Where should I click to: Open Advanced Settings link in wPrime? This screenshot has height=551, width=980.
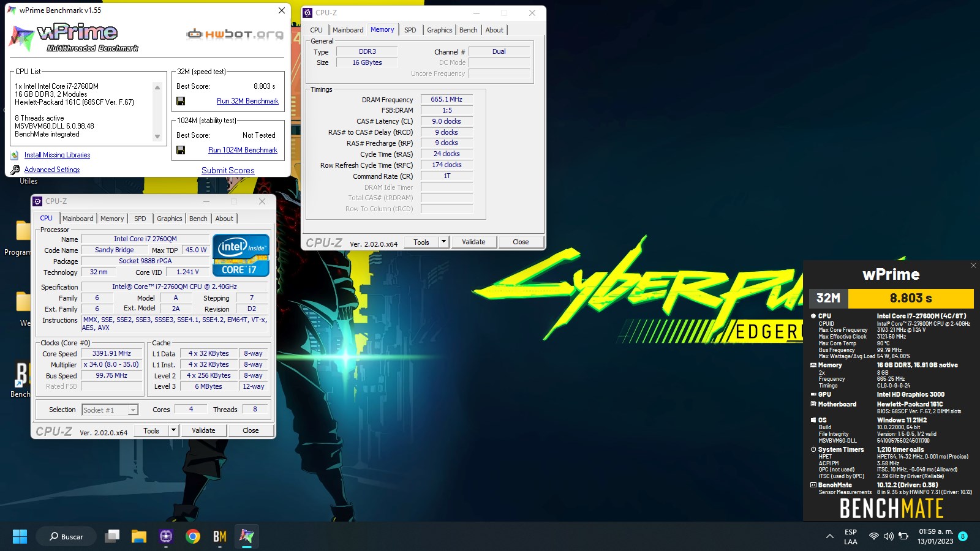coord(52,170)
